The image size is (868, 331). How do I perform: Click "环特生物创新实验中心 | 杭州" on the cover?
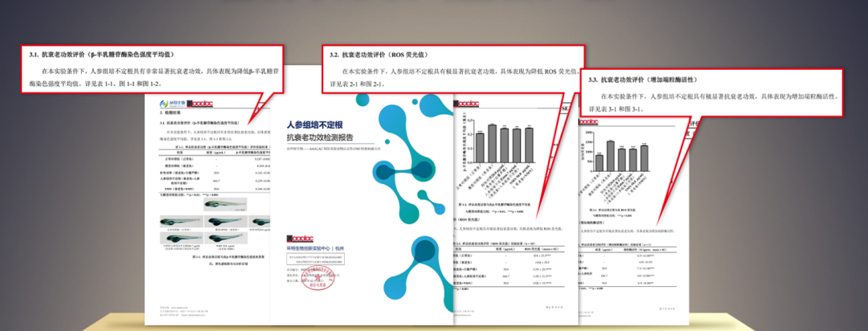(x=315, y=248)
